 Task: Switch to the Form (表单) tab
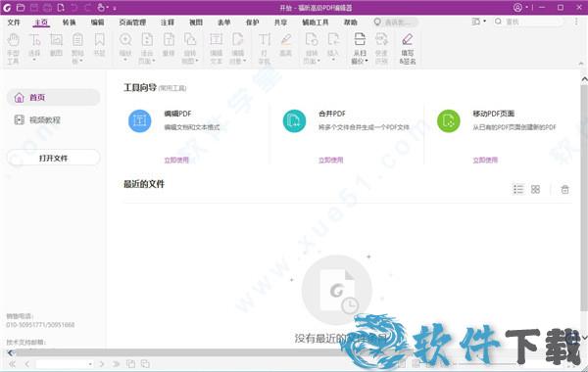(223, 23)
